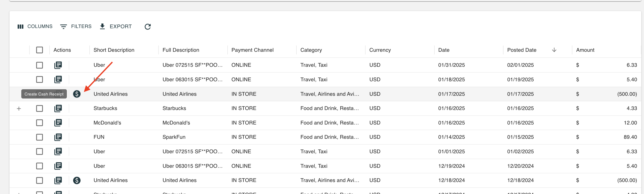Tick the select-all checkbox in header
Image resolution: width=644 pixels, height=194 pixels.
[40, 50]
